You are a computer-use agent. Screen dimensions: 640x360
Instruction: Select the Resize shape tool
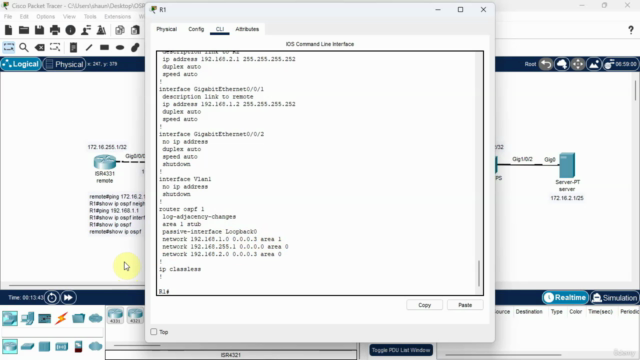[55, 47]
